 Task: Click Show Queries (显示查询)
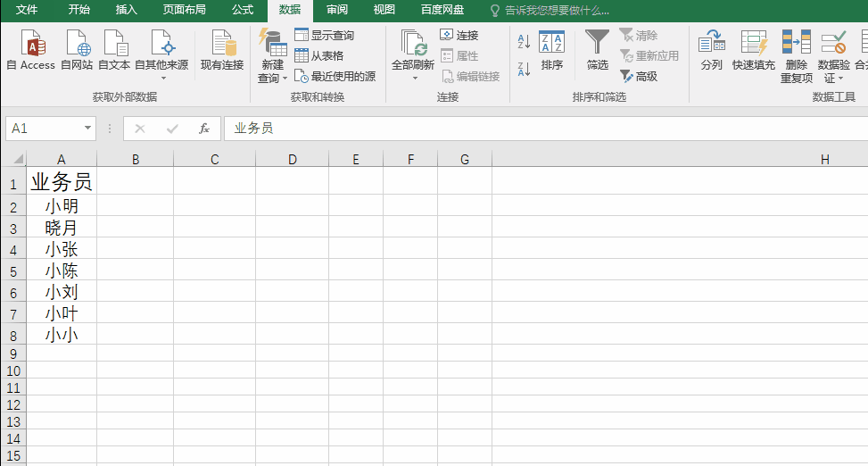(x=325, y=36)
